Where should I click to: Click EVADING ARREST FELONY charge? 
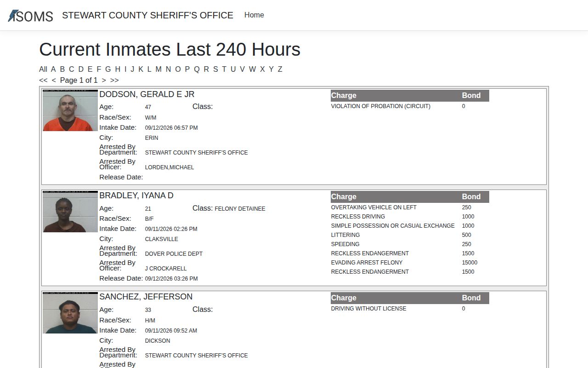pos(367,263)
